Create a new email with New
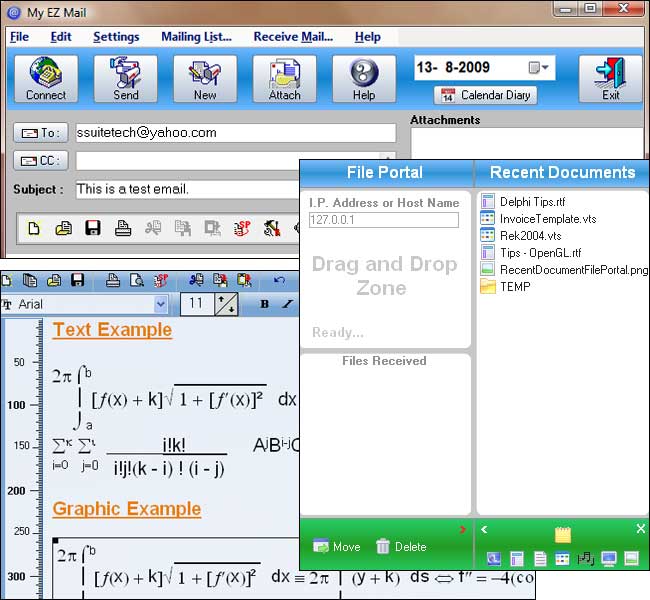This screenshot has height=600, width=650. coord(205,79)
